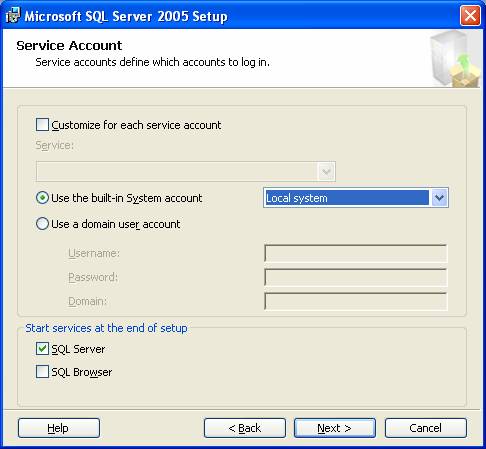Open the Local system dropdown arrow
This screenshot has height=449, width=486.
pos(439,198)
